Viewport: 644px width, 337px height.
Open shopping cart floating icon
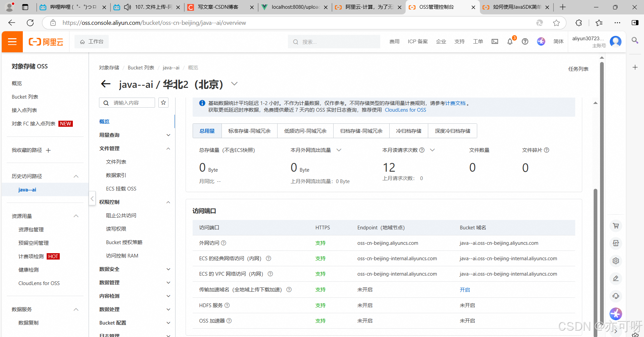616,226
